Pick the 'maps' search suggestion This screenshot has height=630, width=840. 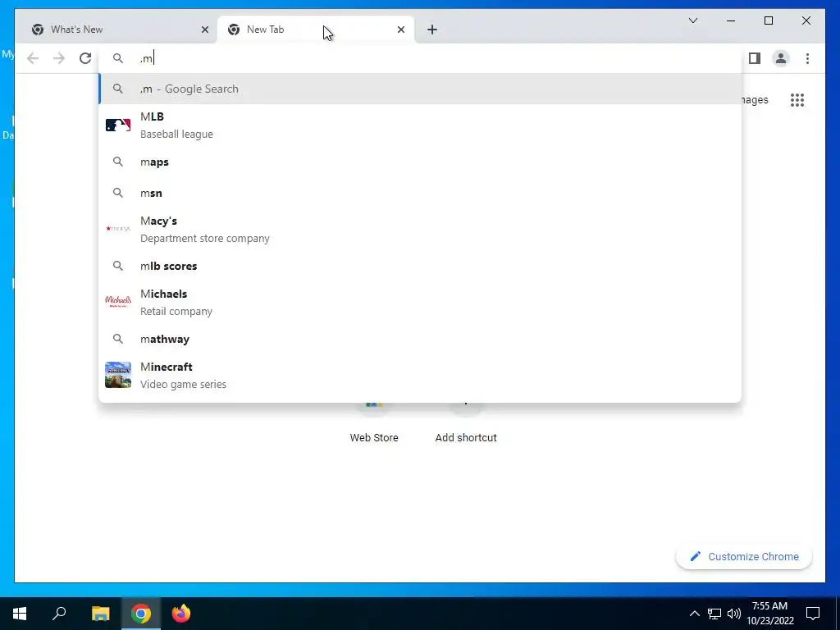(x=420, y=162)
